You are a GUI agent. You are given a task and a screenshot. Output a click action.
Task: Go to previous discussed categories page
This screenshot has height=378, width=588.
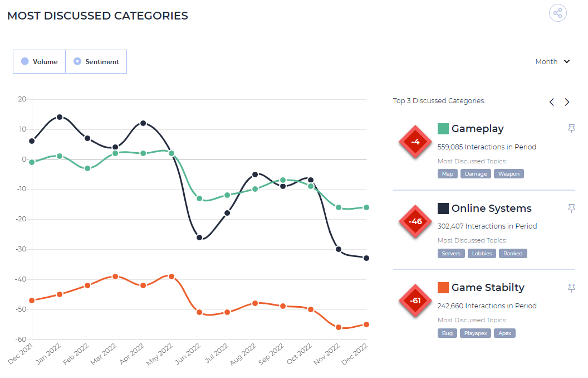point(552,102)
